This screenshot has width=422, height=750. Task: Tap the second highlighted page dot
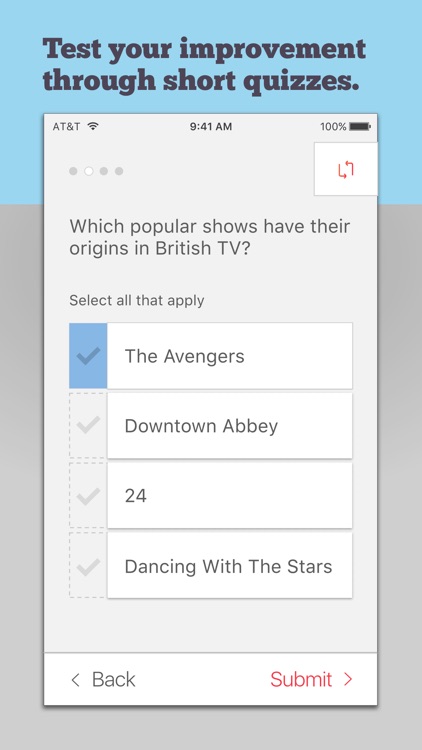pyautogui.click(x=89, y=171)
